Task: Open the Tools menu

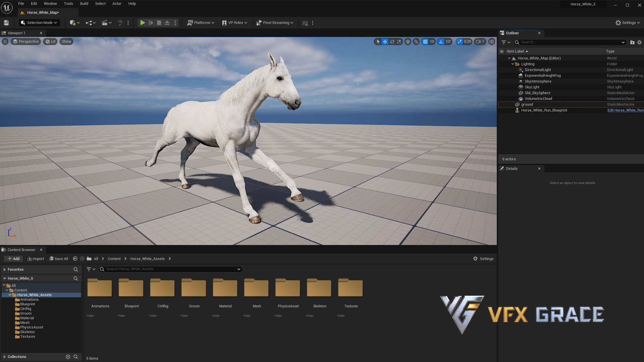Action: tap(68, 4)
